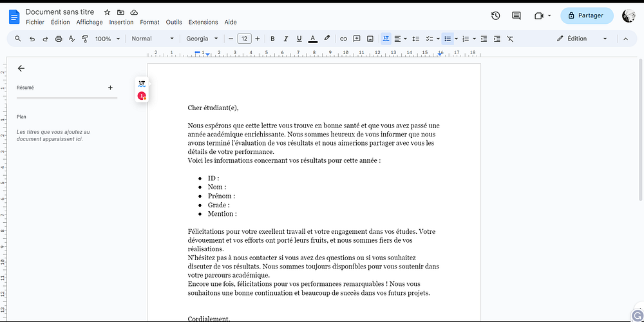Close the document outline with back arrow
644x322 pixels.
[21, 69]
